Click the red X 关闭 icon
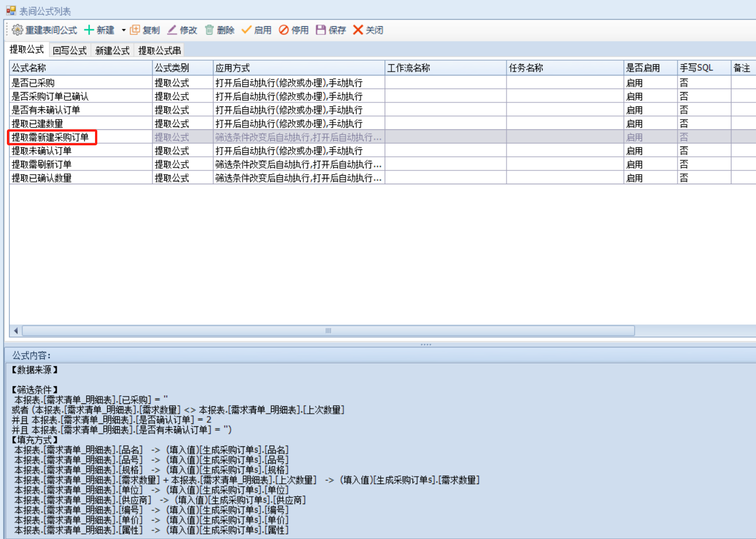 (358, 30)
